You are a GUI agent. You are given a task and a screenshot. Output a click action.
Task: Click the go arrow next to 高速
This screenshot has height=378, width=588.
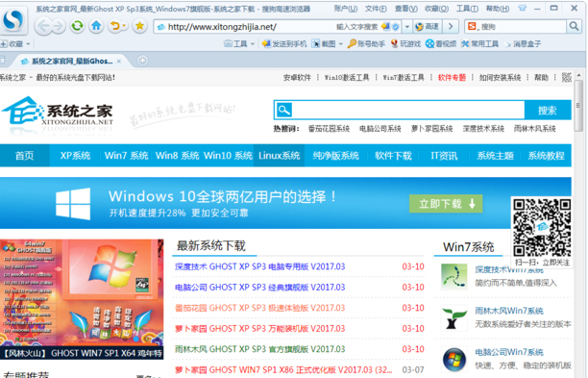pyautogui.click(x=451, y=27)
